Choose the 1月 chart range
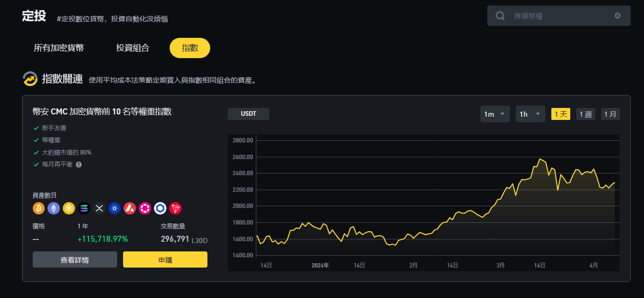Screen dimensions: 644x298 (610, 114)
